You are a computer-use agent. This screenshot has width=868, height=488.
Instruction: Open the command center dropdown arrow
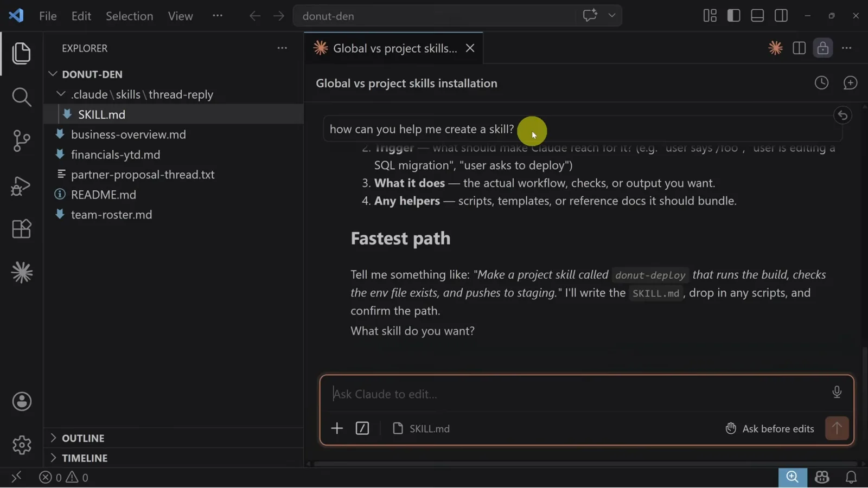(x=612, y=15)
